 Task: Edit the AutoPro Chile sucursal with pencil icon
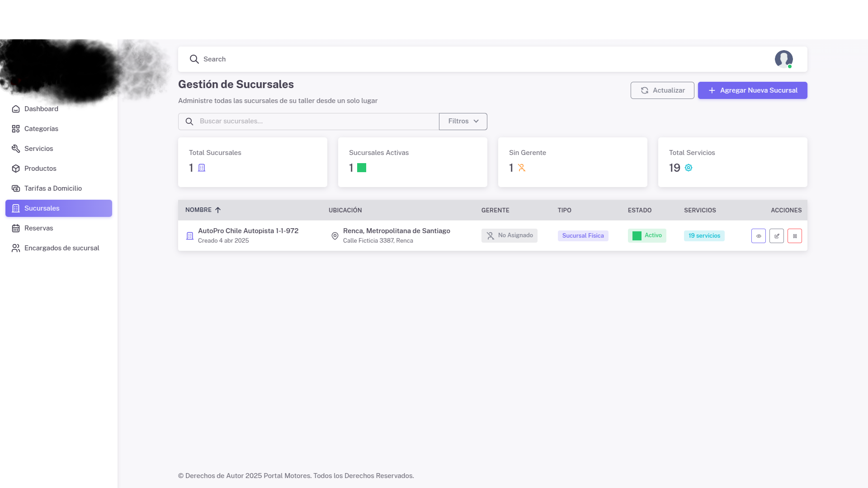[776, 235]
